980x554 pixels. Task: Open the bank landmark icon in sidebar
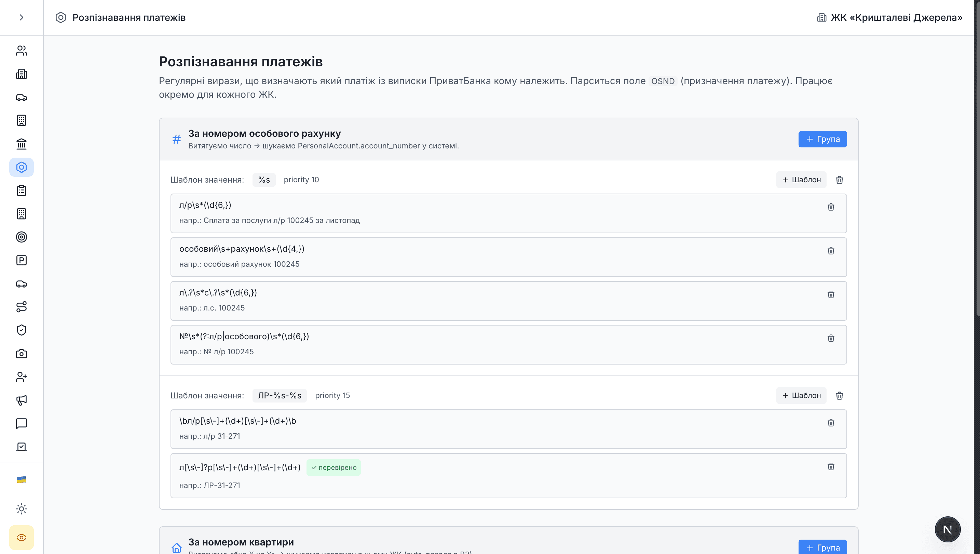[x=21, y=144]
